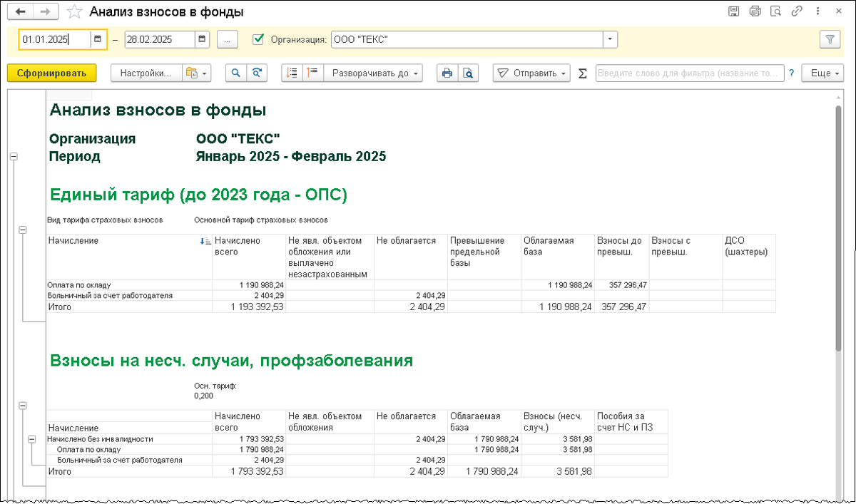Focus the filter word search field
856x504 pixels.
[689, 73]
